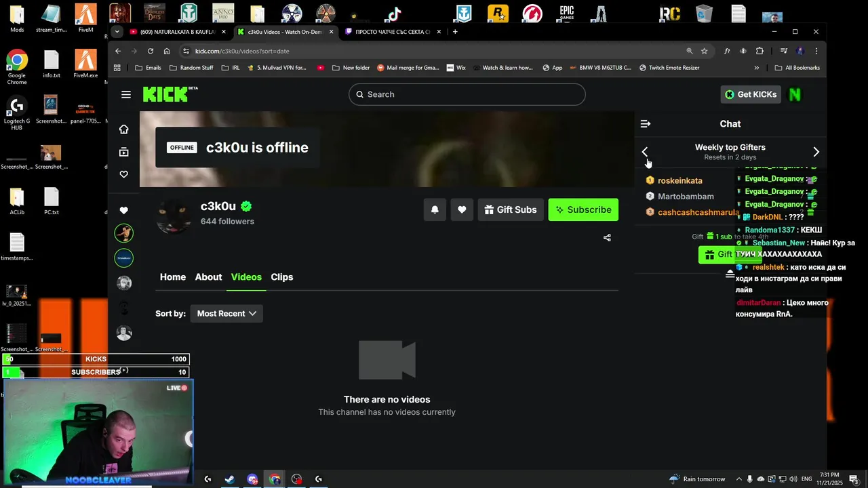This screenshot has width=868, height=488.
Task: Show previous leaderboard with left chevron
Action: pos(645,152)
